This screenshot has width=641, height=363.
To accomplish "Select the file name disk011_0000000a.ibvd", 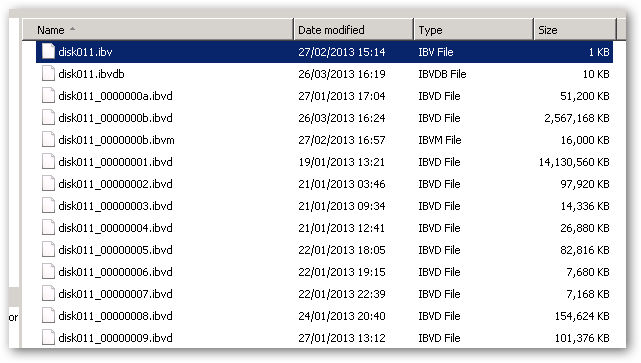I will pos(116,96).
